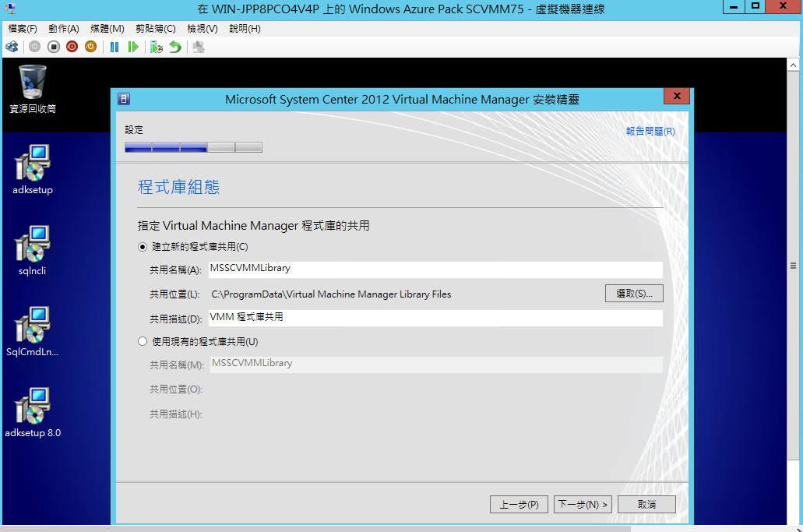Click the share name field MSSCVMMLibrary
The width and height of the screenshot is (803, 532).
[435, 270]
